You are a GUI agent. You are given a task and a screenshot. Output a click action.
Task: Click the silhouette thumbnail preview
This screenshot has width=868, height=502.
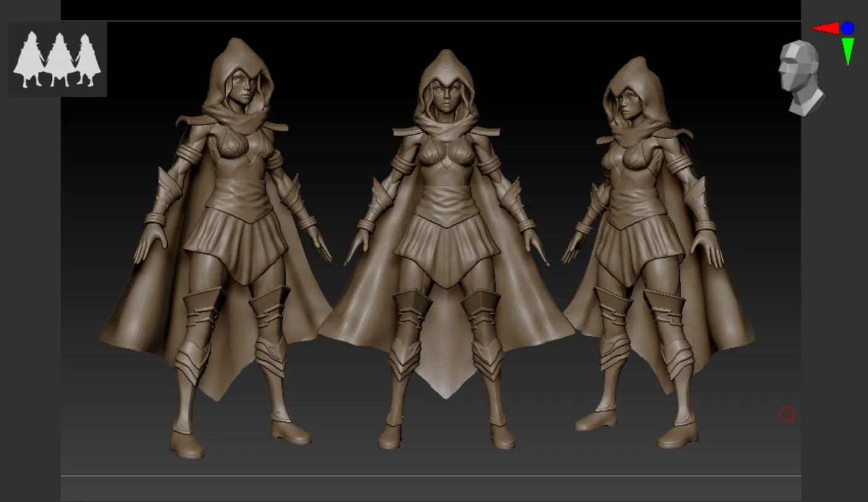(57, 60)
